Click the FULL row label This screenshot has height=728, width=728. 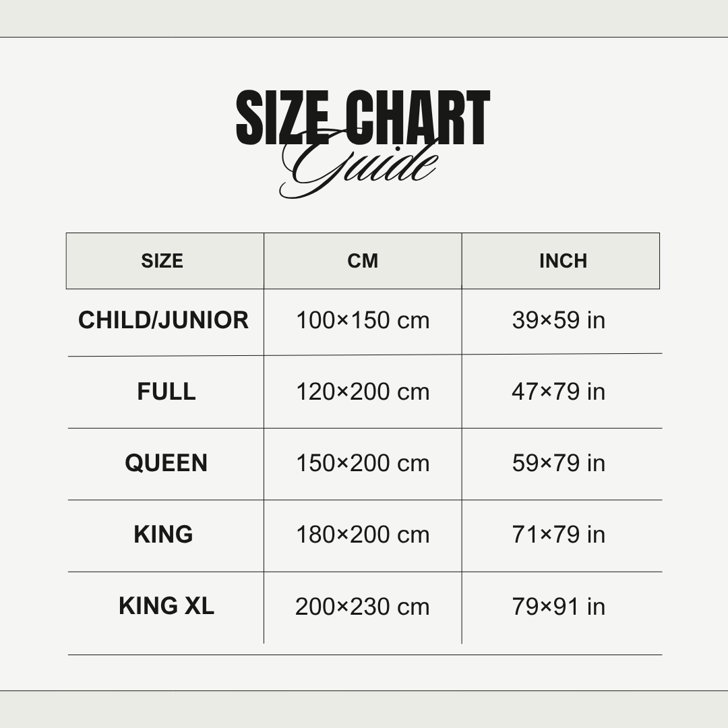click(x=166, y=392)
